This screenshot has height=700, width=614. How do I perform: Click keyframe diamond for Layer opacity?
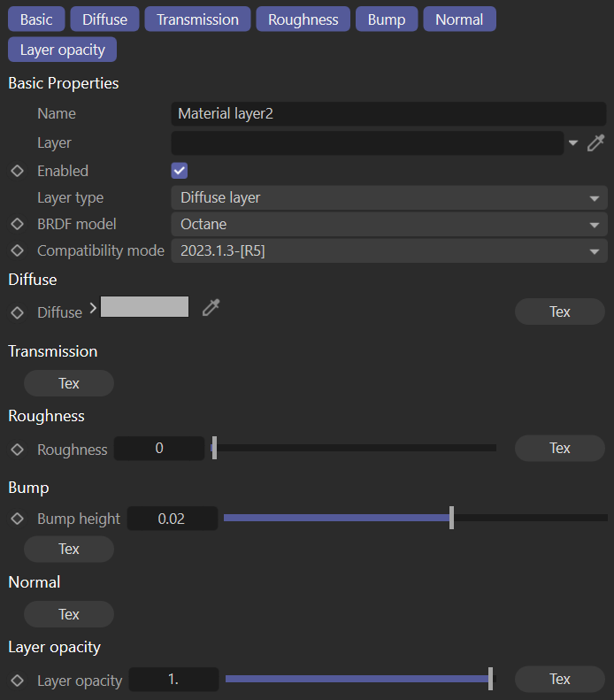click(17, 681)
